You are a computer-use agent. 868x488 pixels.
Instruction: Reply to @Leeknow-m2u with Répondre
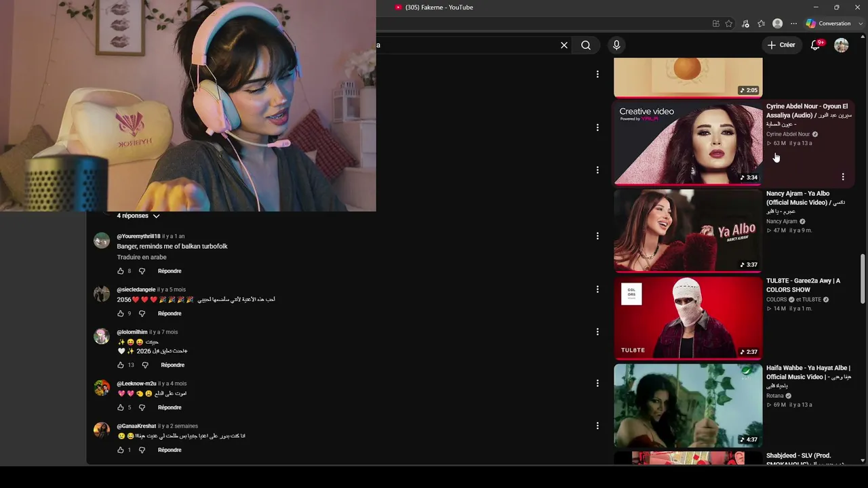point(170,408)
